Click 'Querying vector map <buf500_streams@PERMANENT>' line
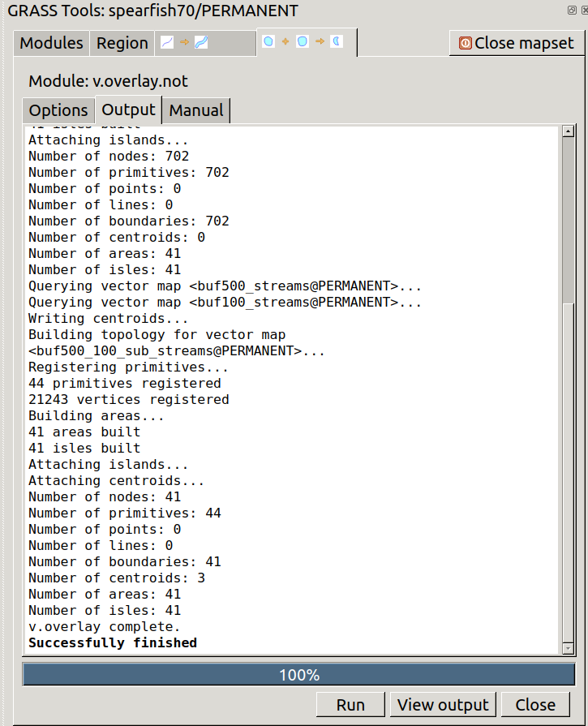Screen dimensions: 588x726 (x=225, y=286)
